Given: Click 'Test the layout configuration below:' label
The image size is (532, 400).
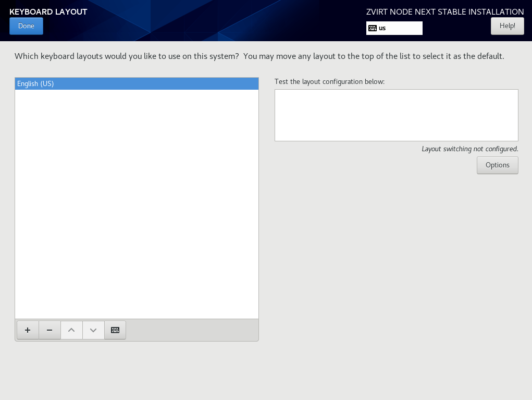Looking at the screenshot, I should [x=329, y=82].
